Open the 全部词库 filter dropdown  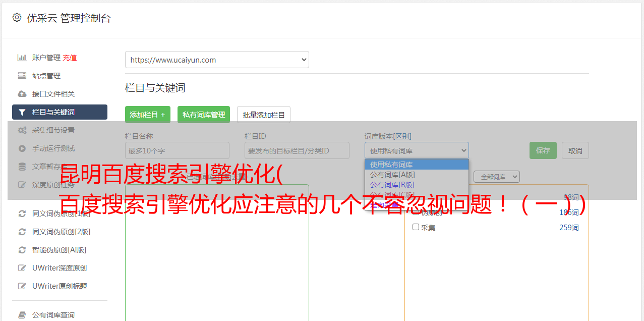pos(496,177)
